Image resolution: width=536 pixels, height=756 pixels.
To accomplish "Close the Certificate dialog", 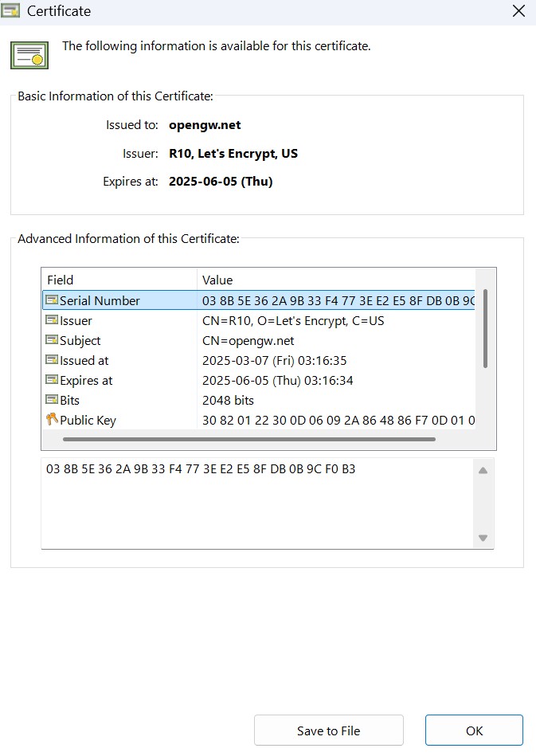I will 518,11.
